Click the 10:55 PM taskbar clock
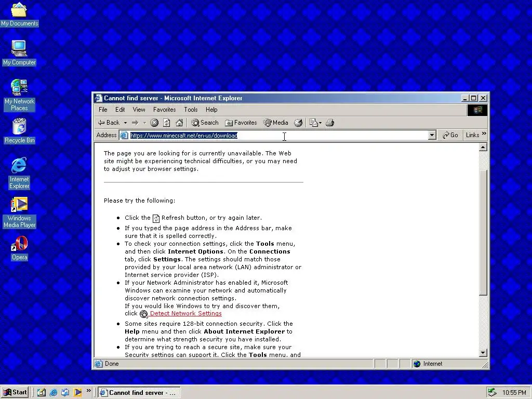This screenshot has height=399, width=532. pos(514,393)
